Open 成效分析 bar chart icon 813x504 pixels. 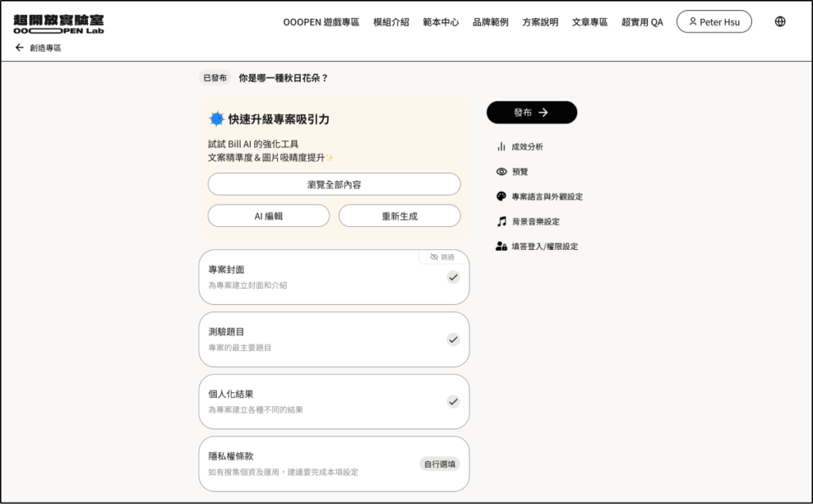[501, 147]
